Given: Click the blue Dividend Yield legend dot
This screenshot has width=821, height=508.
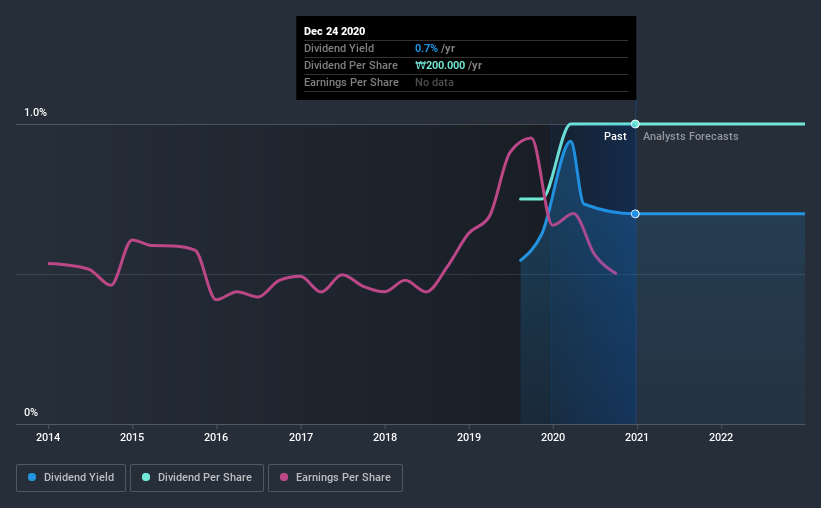Looking at the screenshot, I should click(33, 478).
